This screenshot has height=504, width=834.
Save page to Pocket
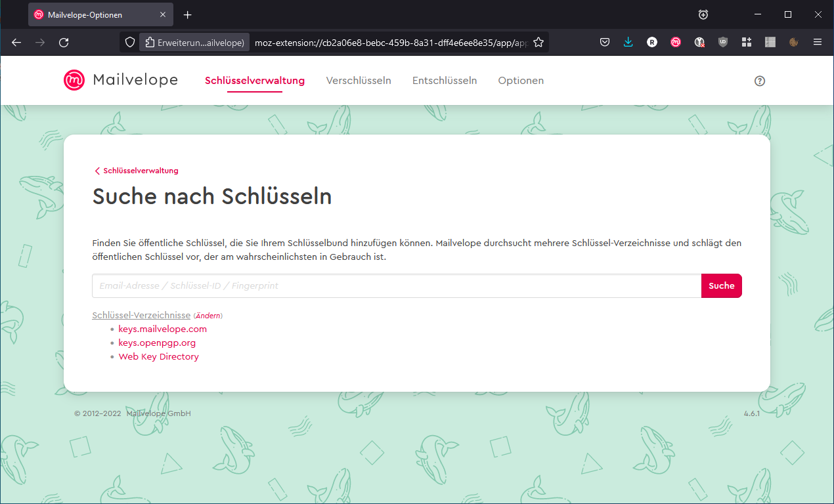605,42
